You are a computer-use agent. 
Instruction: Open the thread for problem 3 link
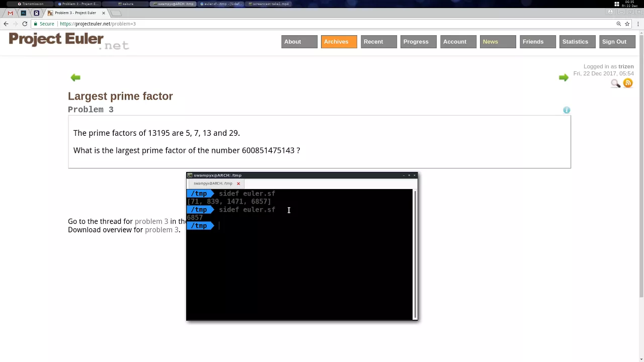click(151, 221)
